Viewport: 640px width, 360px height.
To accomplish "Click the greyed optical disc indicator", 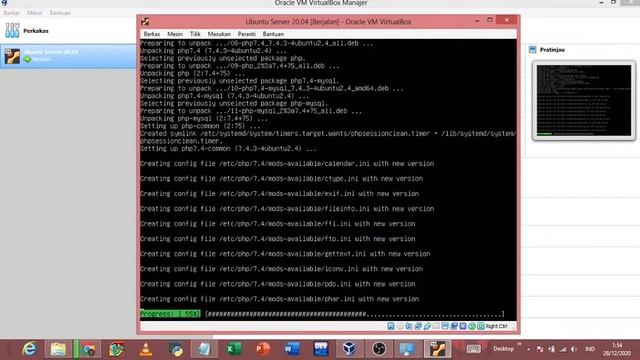I will coord(400,326).
